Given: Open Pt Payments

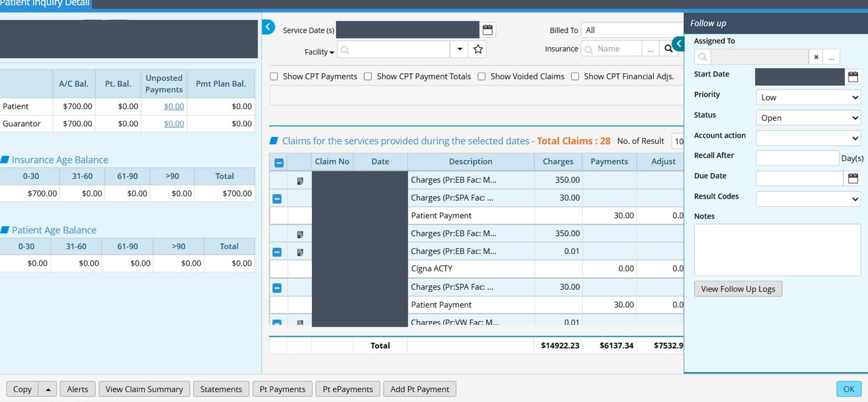Looking at the screenshot, I should click(283, 389).
